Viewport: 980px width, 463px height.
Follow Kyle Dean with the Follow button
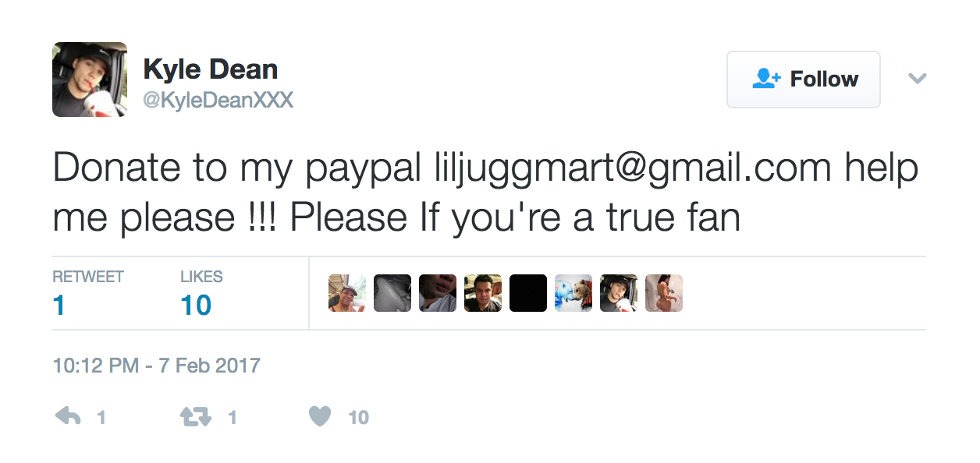[x=804, y=80]
